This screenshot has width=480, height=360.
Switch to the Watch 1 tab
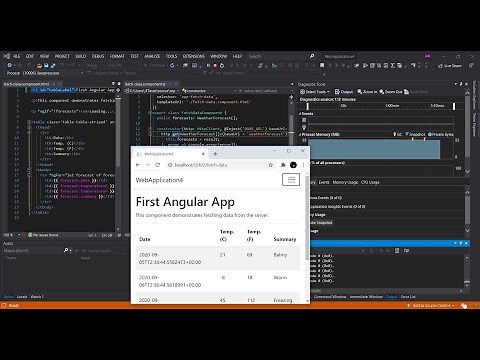coord(37,297)
